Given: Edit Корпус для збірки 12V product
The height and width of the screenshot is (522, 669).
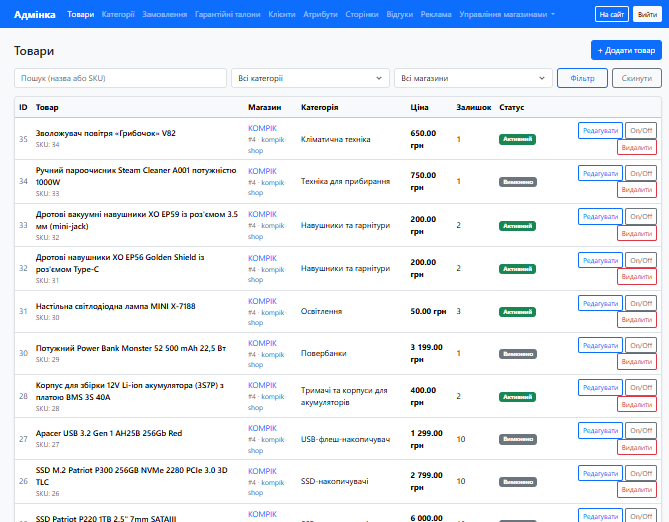Looking at the screenshot, I should tap(600, 388).
